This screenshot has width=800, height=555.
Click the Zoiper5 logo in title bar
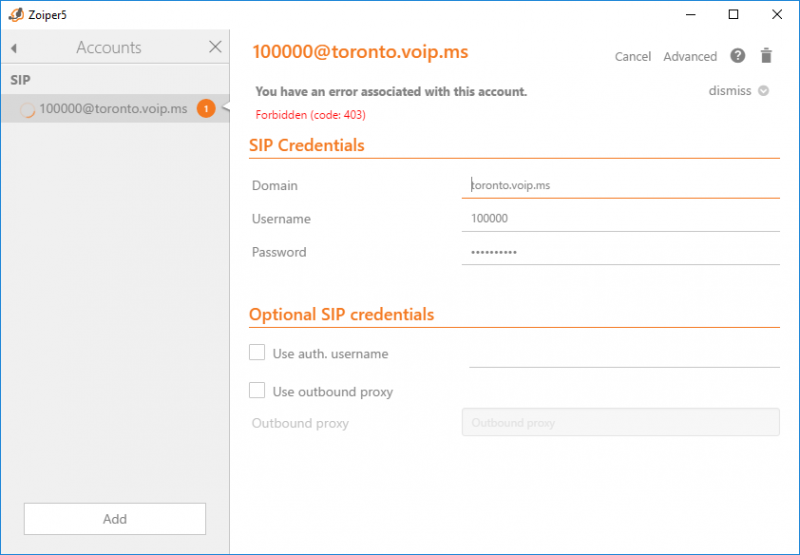pos(16,14)
